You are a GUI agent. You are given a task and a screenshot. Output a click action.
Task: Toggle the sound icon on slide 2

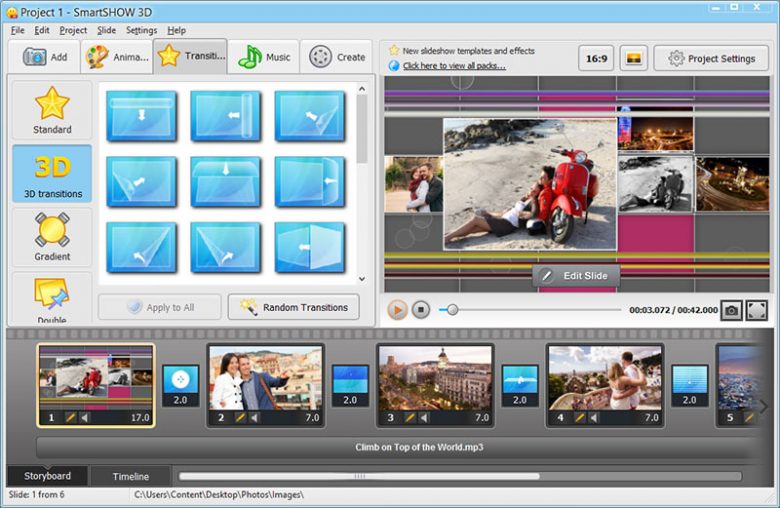click(254, 417)
